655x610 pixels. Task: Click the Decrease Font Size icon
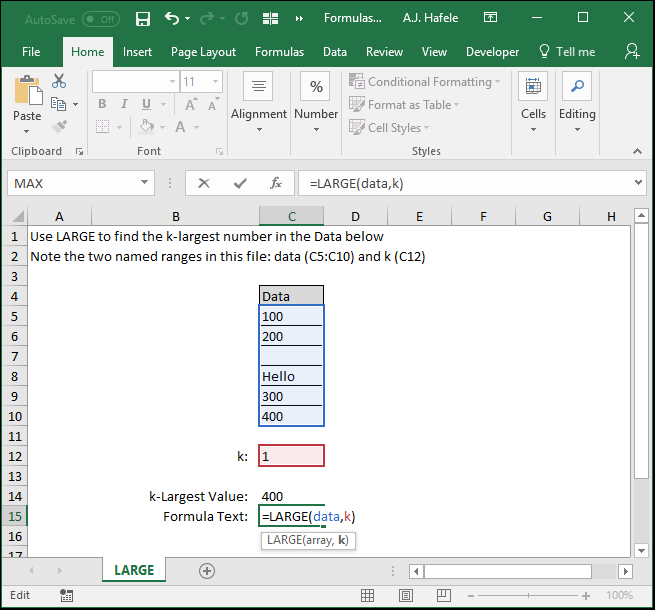(213, 104)
